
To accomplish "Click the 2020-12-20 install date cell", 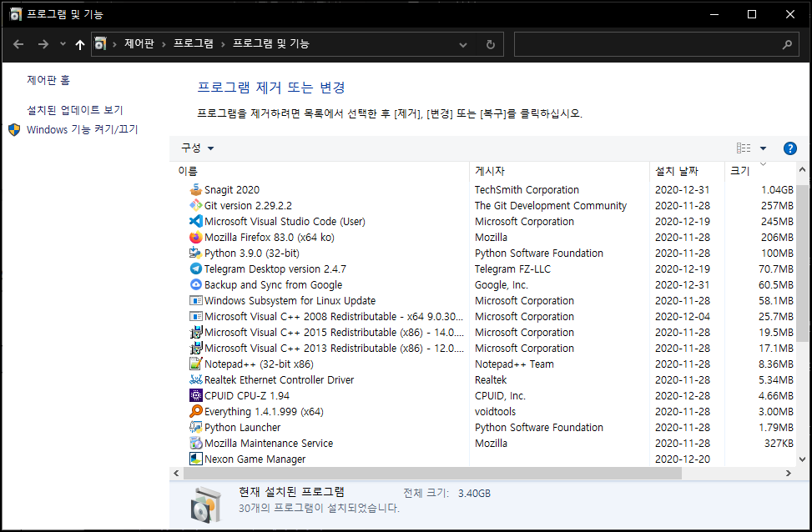I will pos(683,459).
